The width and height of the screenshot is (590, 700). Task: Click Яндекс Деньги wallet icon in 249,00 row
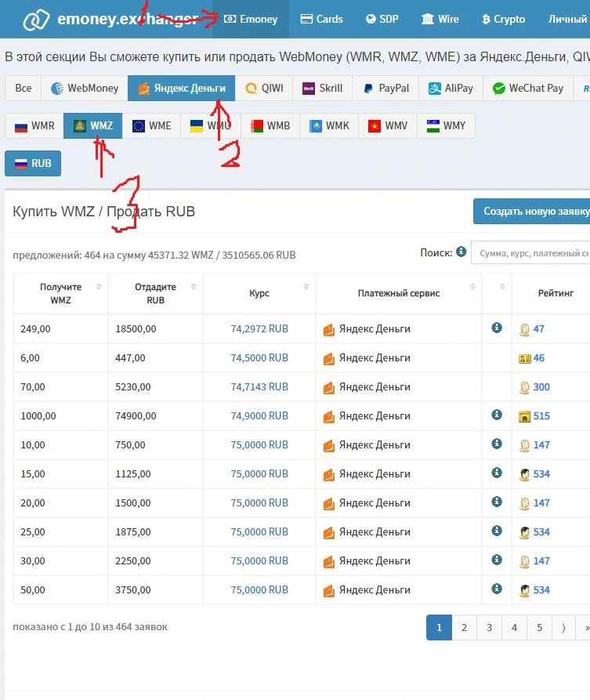tap(329, 330)
